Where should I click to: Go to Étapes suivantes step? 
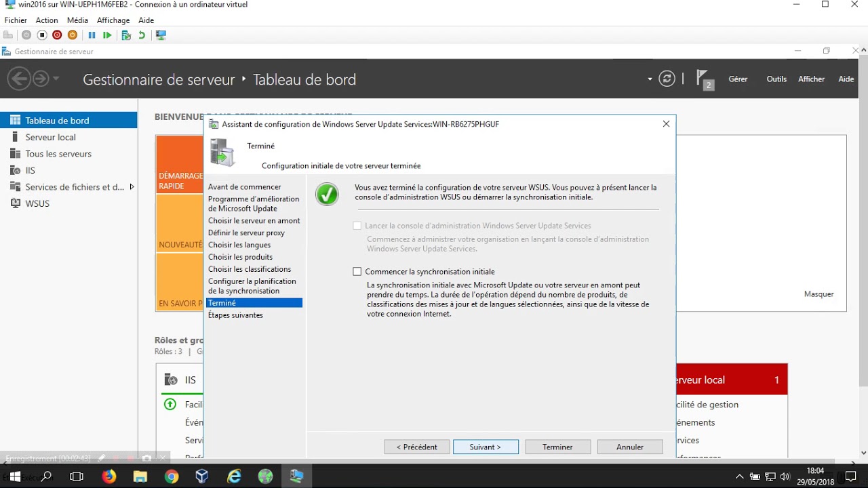[x=235, y=315]
